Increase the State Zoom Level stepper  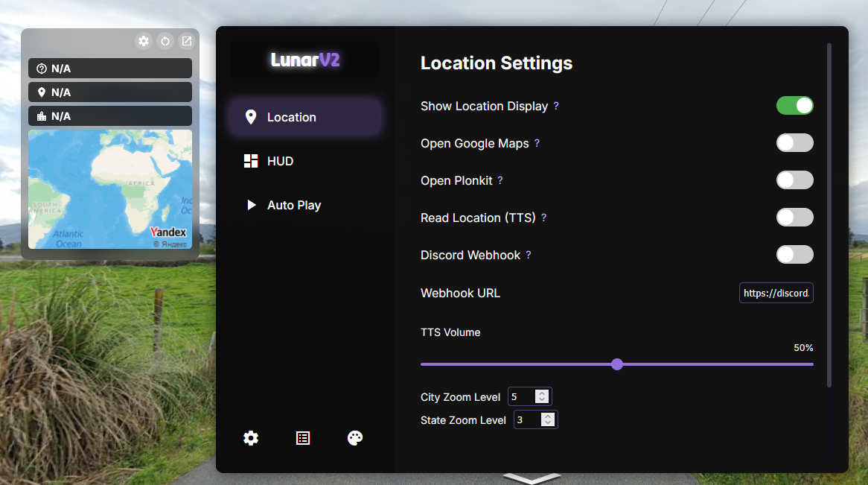click(x=548, y=416)
